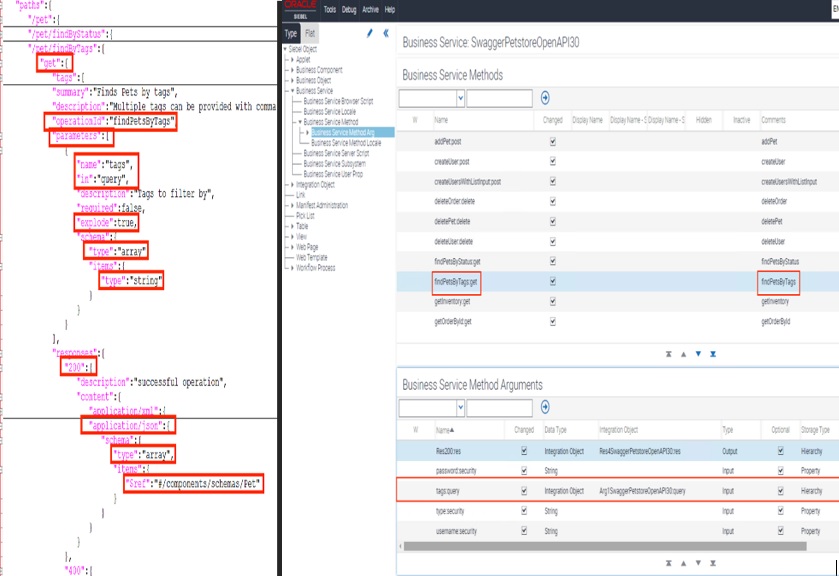Image resolution: width=839 pixels, height=576 pixels.
Task: Select Business Service User Prop tree item
Action: point(333,174)
